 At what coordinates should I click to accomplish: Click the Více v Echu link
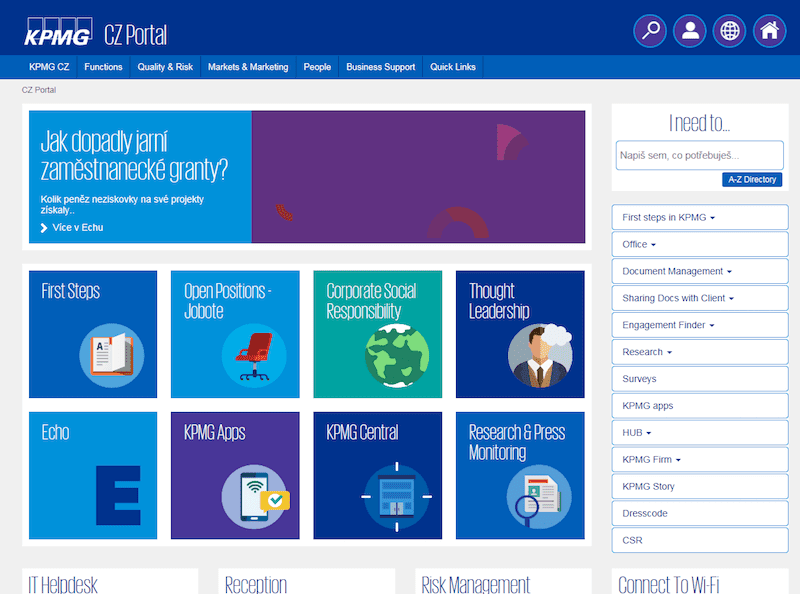coord(78,228)
